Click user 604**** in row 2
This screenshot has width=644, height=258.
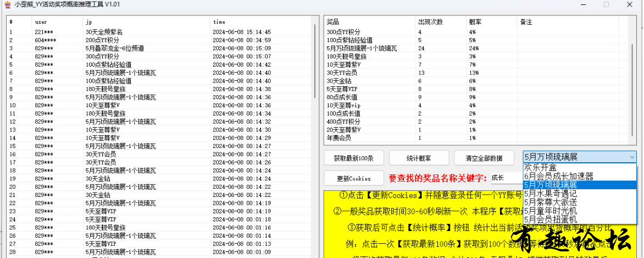(46, 40)
